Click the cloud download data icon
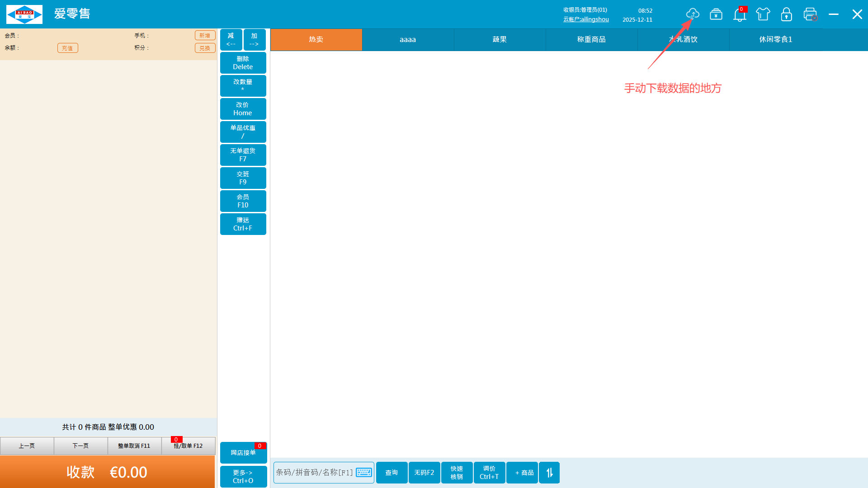 tap(692, 14)
